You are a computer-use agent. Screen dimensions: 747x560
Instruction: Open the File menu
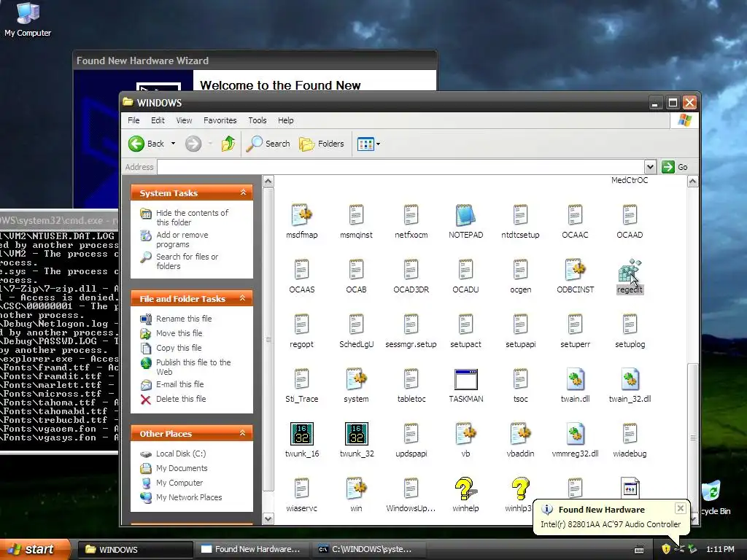tap(133, 120)
